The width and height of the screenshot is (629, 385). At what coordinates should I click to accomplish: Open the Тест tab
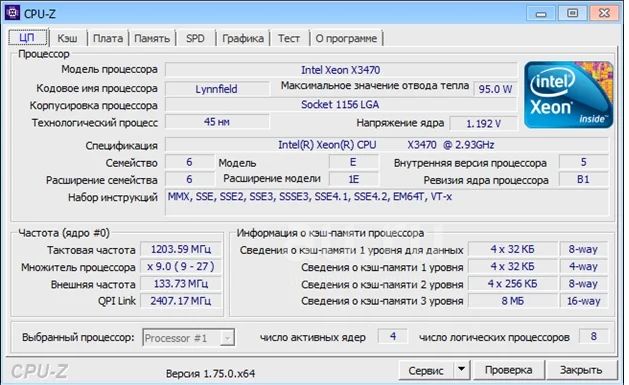pos(289,38)
